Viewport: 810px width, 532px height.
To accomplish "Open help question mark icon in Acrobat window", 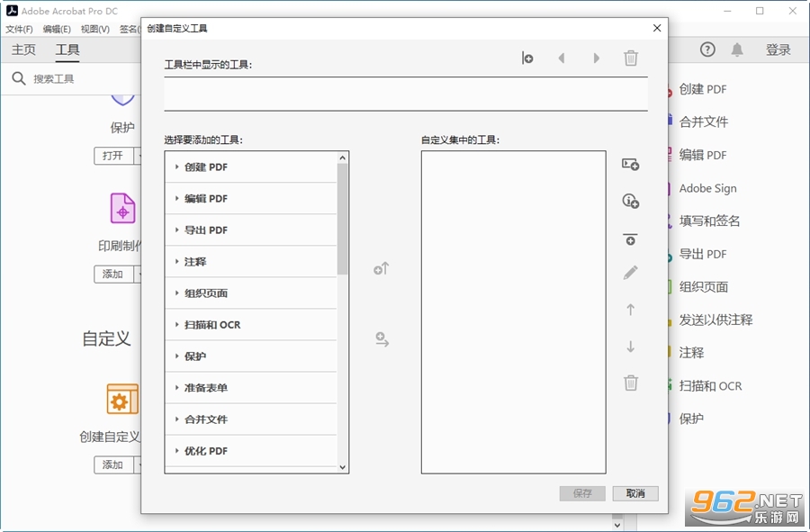I will click(x=707, y=50).
